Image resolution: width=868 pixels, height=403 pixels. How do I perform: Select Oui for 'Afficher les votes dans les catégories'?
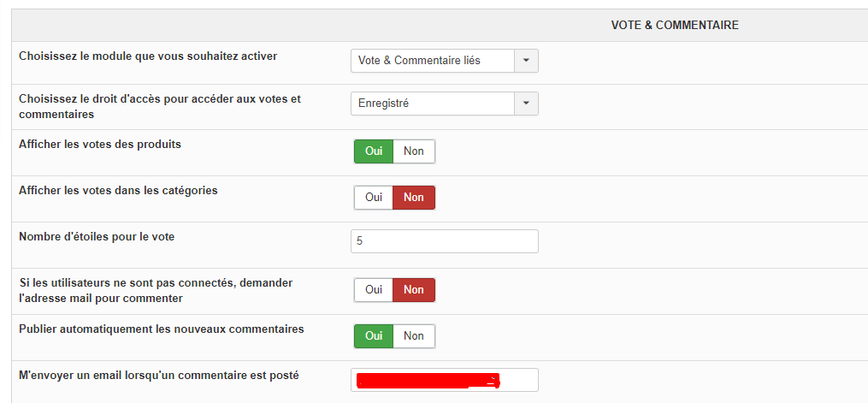374,198
